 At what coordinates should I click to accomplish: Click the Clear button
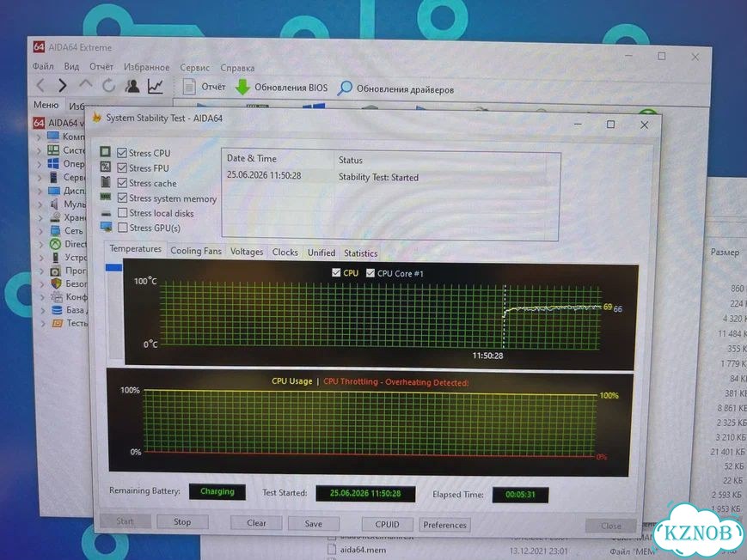click(256, 523)
